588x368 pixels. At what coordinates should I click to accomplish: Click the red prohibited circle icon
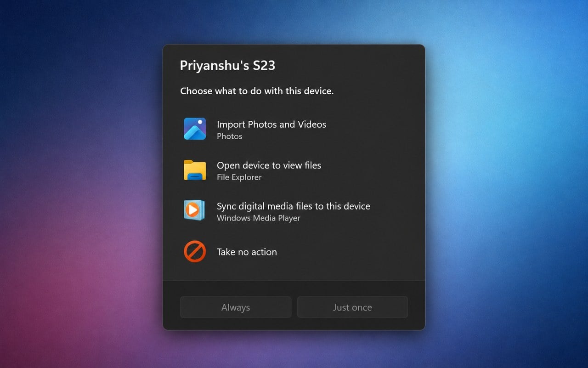click(195, 252)
